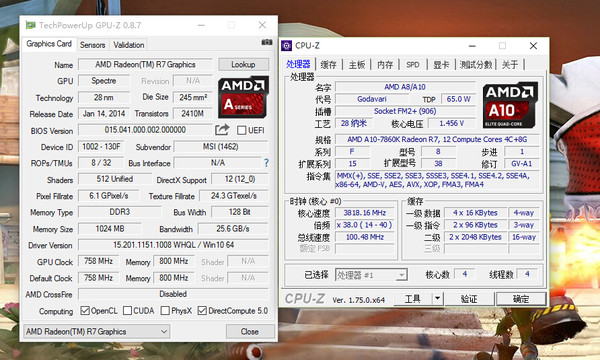Select the 关于 tab in CPU-Z
This screenshot has width=600, height=360.
(x=510, y=65)
